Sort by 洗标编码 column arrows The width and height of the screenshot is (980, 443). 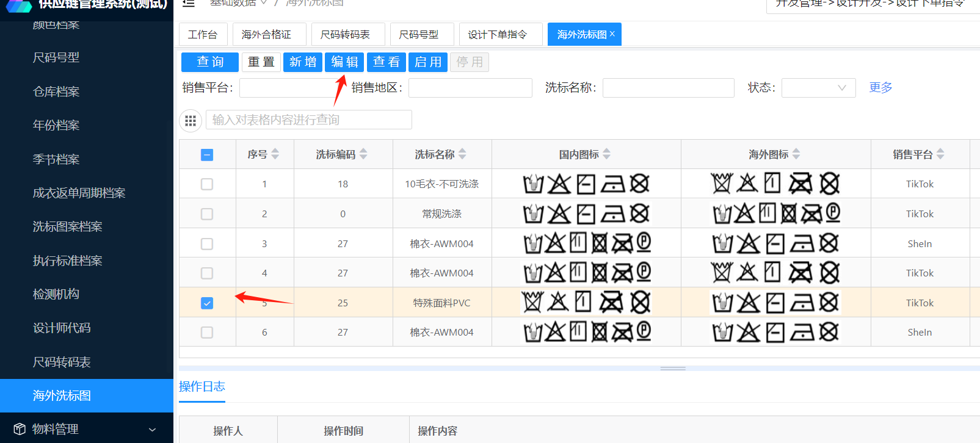click(x=363, y=154)
